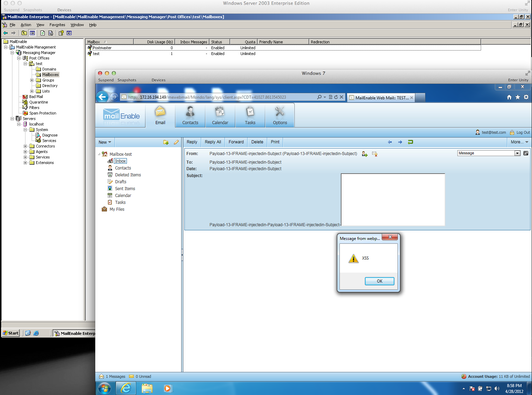
Task: Select Inbox in the webmail folder tree
Action: pyautogui.click(x=120, y=161)
